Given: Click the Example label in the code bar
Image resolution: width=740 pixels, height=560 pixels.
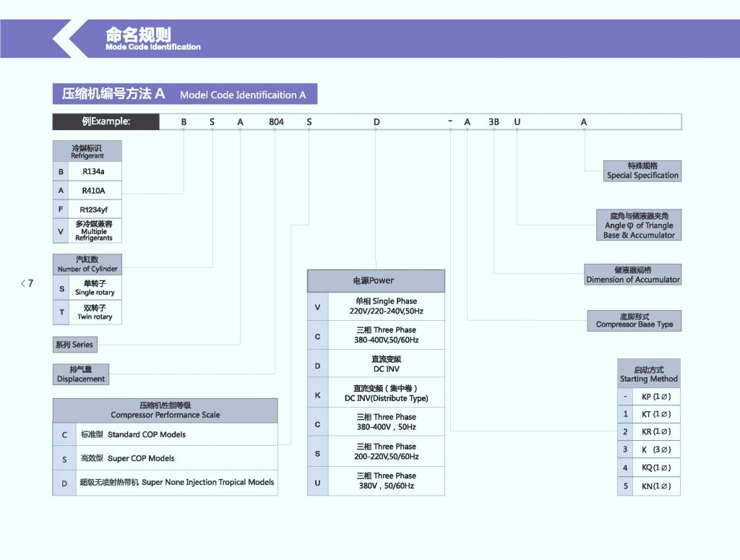Looking at the screenshot, I should 106,121.
